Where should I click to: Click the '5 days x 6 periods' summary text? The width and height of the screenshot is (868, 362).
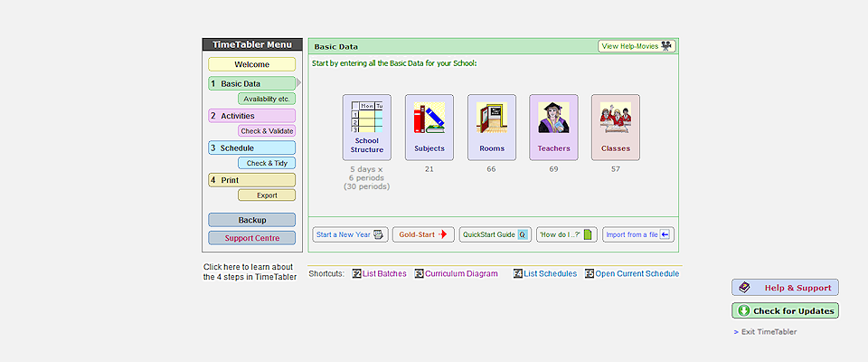tap(366, 178)
